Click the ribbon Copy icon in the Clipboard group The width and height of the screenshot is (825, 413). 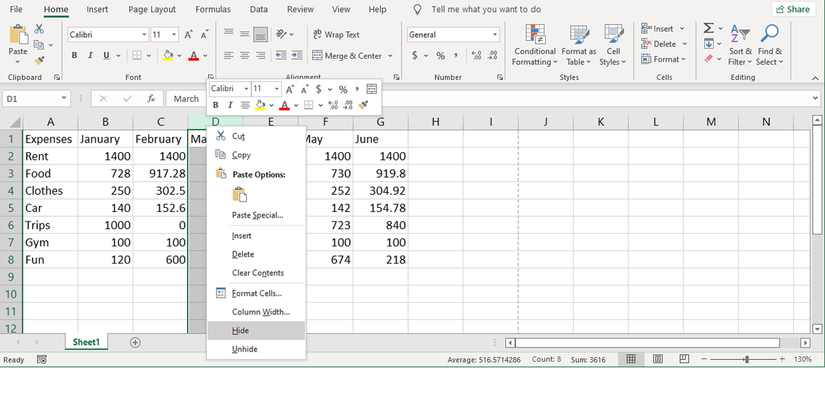[x=39, y=45]
